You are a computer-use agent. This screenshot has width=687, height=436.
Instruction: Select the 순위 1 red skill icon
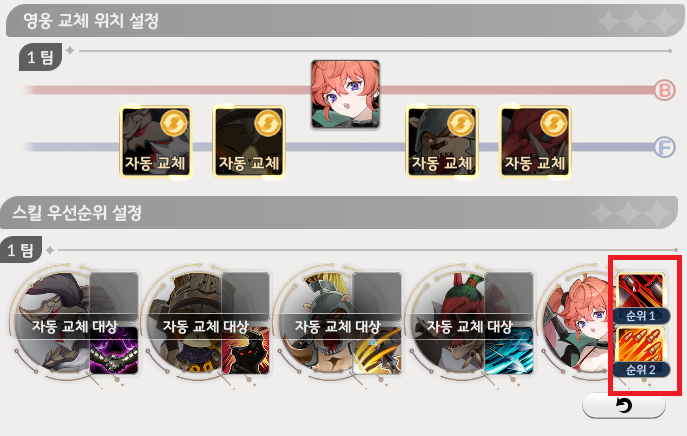coord(641,291)
